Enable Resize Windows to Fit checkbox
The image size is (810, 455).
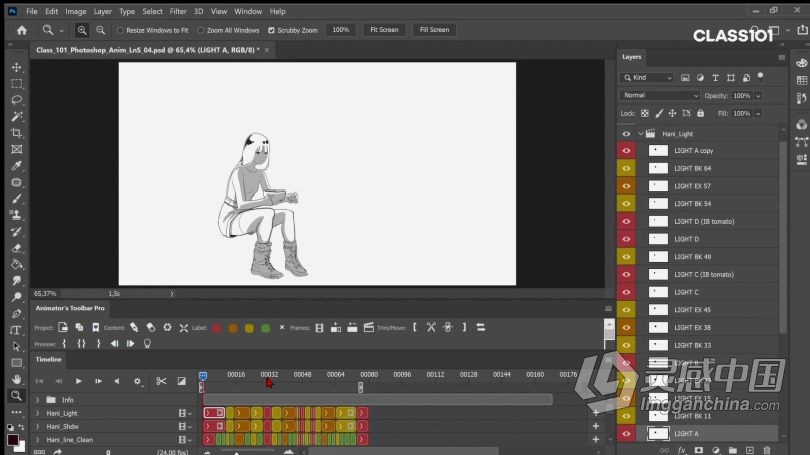pos(120,30)
